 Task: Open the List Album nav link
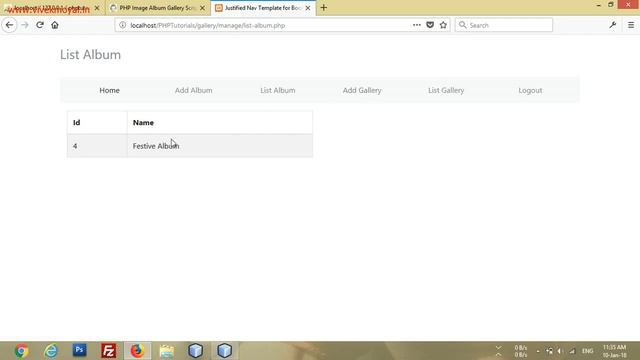tap(278, 90)
